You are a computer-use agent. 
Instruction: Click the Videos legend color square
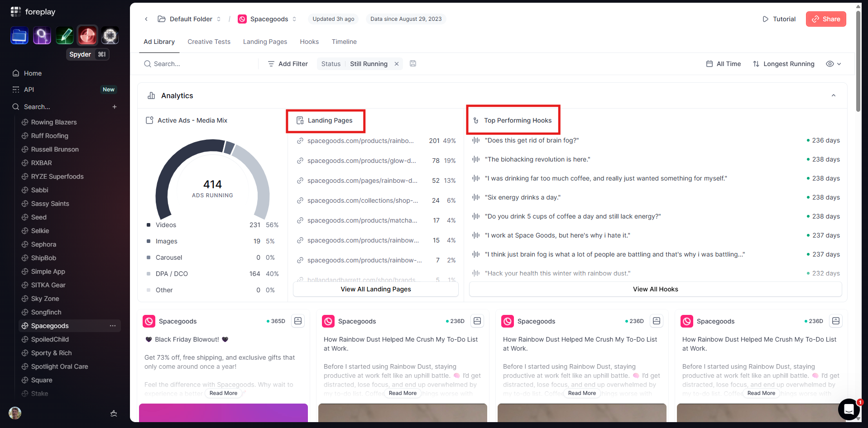coord(149,225)
